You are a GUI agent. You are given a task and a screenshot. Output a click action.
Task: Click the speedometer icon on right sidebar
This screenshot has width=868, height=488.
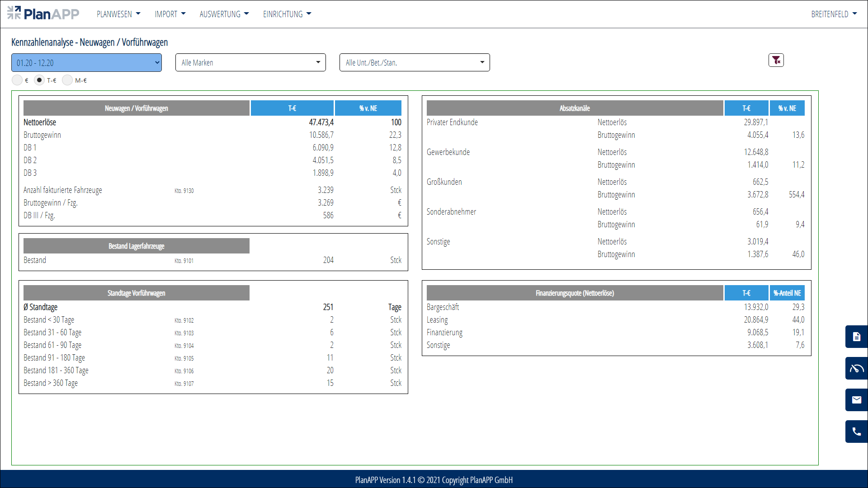(856, 368)
